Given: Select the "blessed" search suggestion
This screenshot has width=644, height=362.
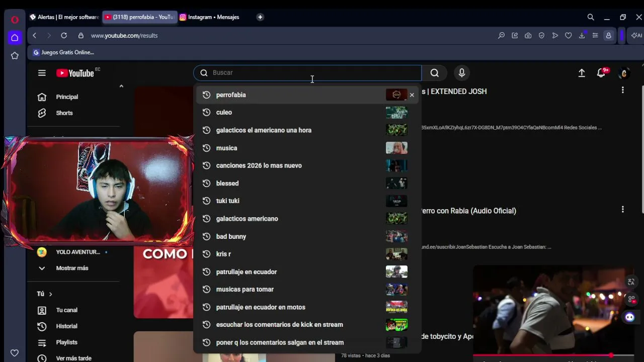Looking at the screenshot, I should [x=307, y=184].
